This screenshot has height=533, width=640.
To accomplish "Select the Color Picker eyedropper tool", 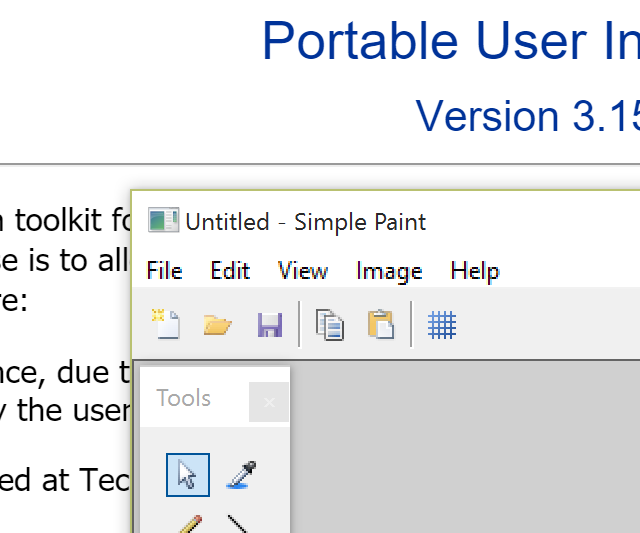I will (241, 475).
